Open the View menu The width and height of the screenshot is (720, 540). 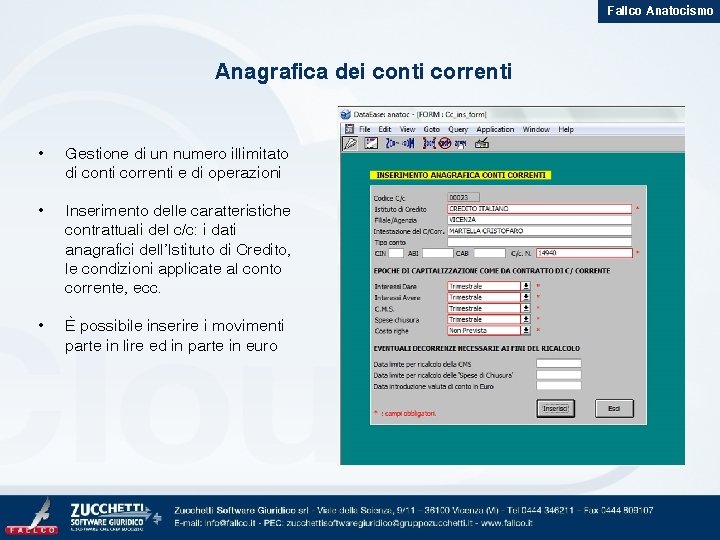pyautogui.click(x=407, y=129)
